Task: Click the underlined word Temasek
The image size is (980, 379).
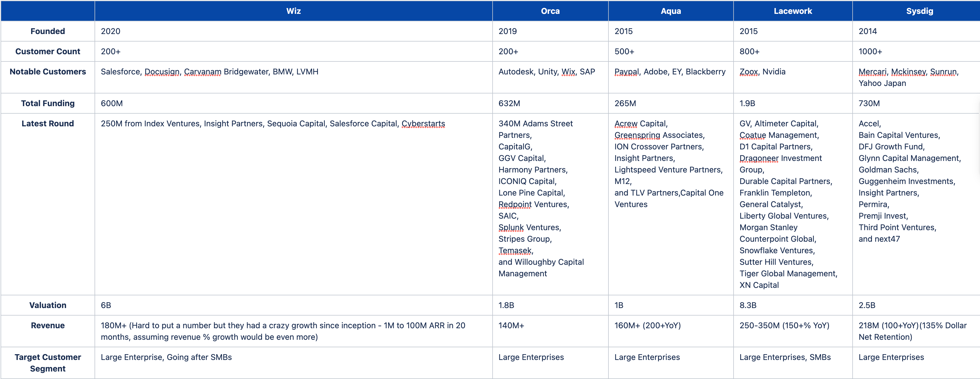Action: tap(515, 250)
